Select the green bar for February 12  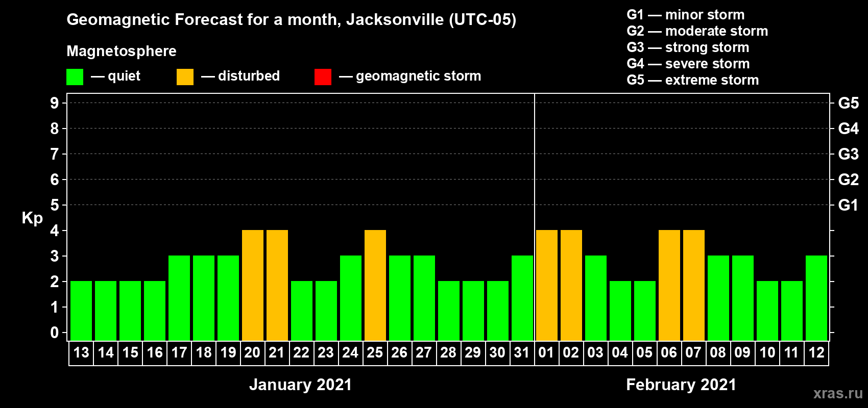816,298
